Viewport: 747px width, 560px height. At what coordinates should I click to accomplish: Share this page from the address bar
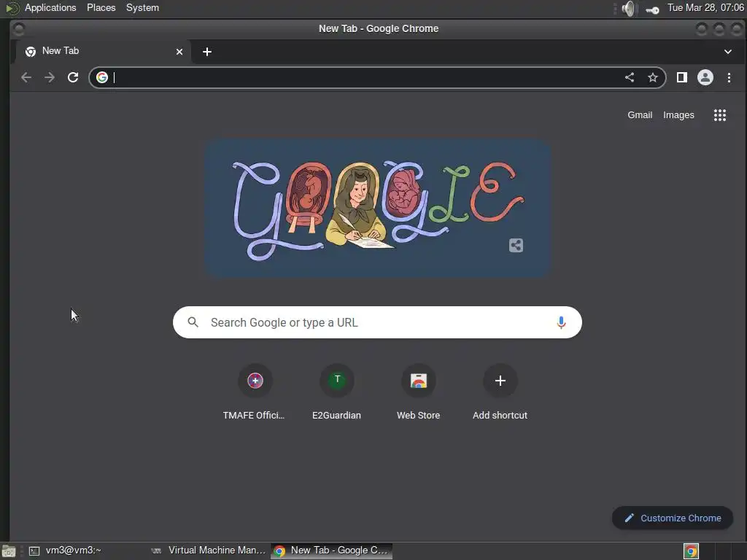[630, 77]
